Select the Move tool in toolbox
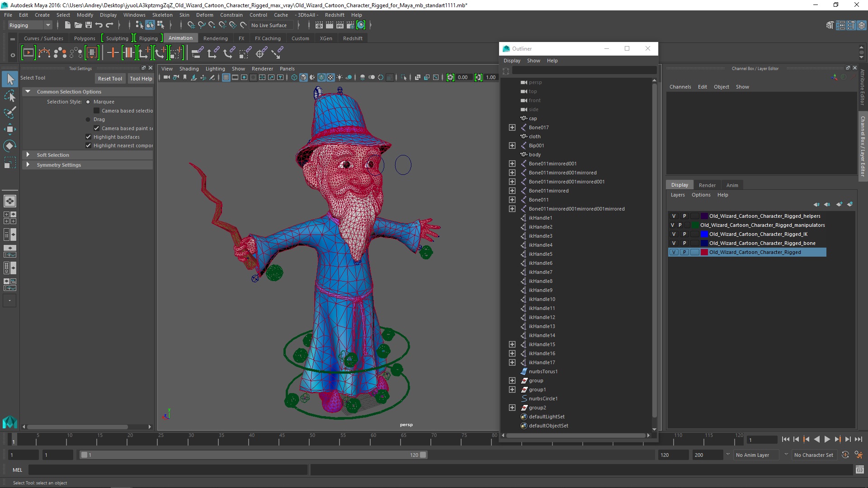 [9, 129]
